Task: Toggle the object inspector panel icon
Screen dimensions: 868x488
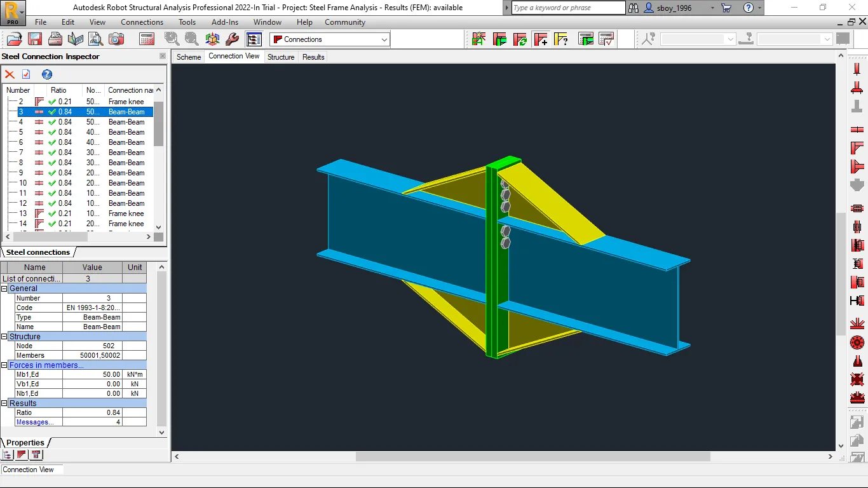Action: [x=254, y=39]
